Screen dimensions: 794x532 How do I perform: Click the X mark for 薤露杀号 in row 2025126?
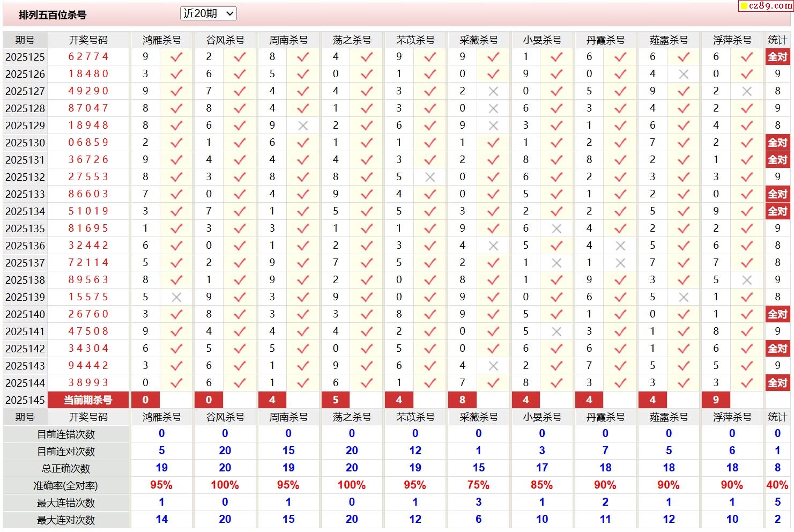684,74
